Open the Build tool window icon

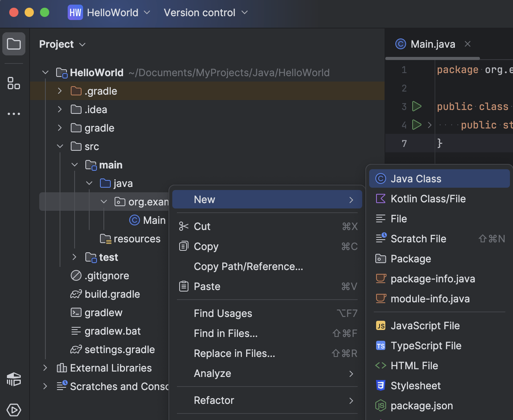(x=14, y=379)
